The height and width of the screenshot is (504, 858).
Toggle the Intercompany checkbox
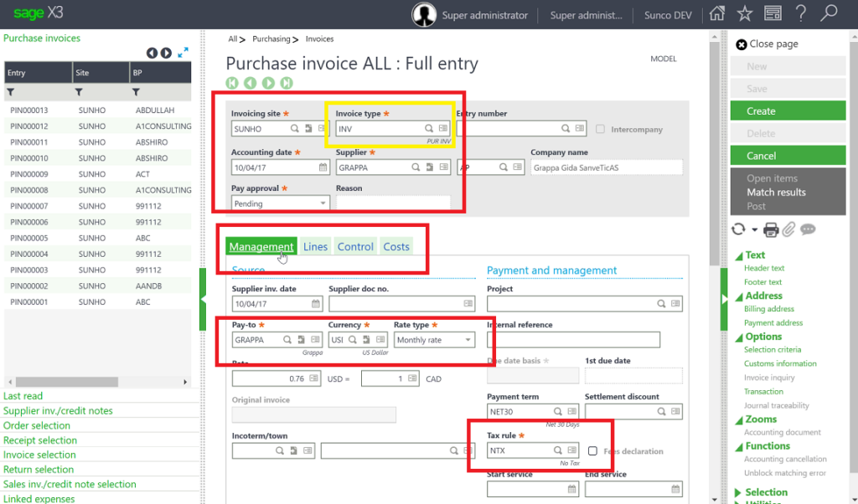[x=600, y=129]
